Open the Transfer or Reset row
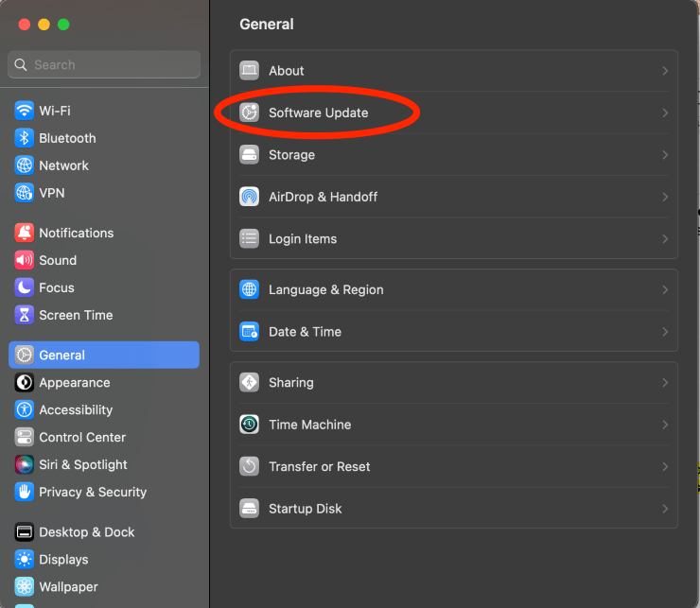This screenshot has width=700, height=608. click(x=454, y=466)
